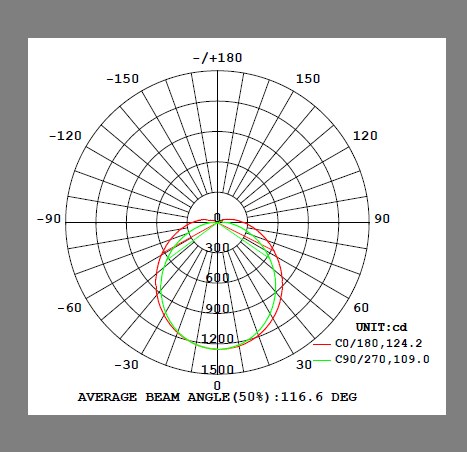Click the 300 candela ring label
Viewport: 467px width, 452px height.
[x=217, y=247]
